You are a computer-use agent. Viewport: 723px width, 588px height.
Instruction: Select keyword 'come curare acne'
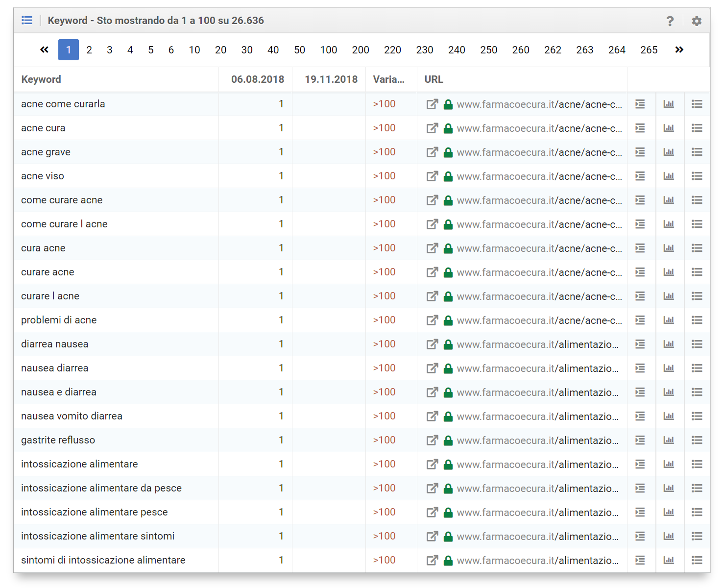[x=62, y=200]
